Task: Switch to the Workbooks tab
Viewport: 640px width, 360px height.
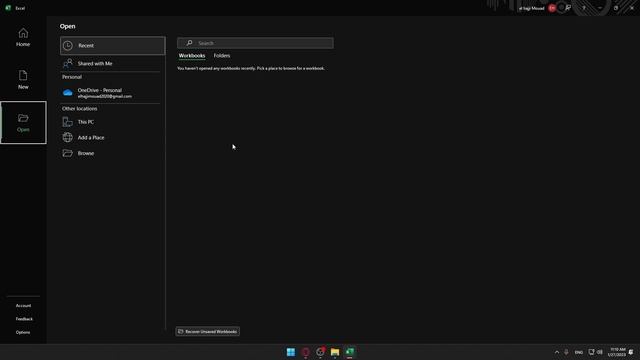Action: click(x=192, y=56)
